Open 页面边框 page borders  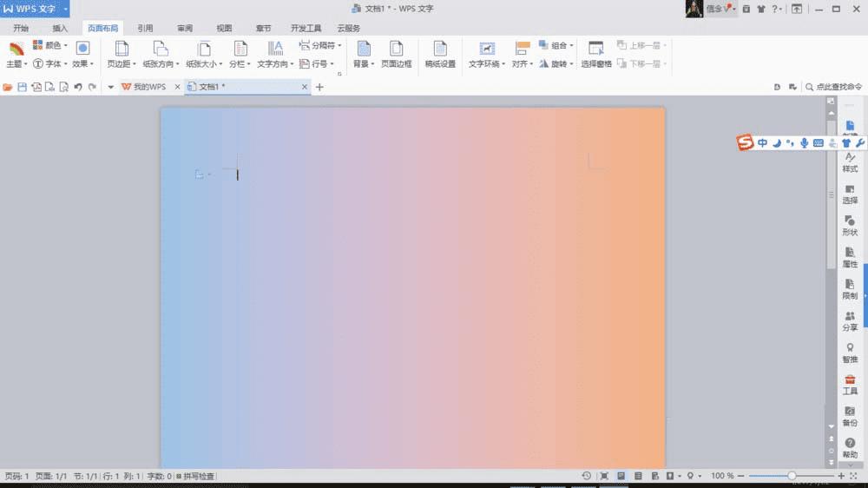[397, 55]
